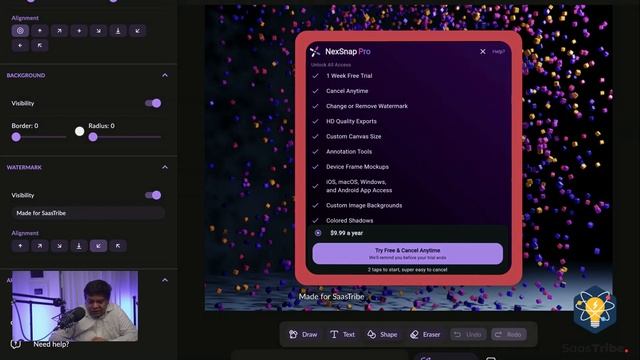The width and height of the screenshot is (640, 360).
Task: Choose top alignment in the Alignment group above Background
Action: 40,31
